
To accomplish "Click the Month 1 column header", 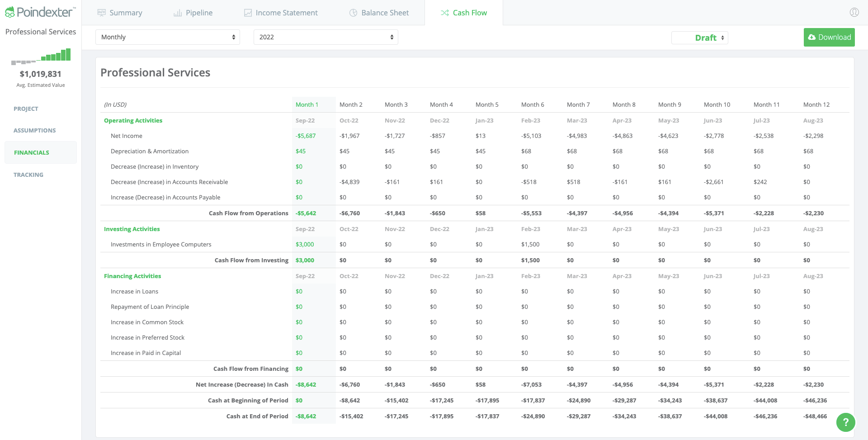I will 307,104.
